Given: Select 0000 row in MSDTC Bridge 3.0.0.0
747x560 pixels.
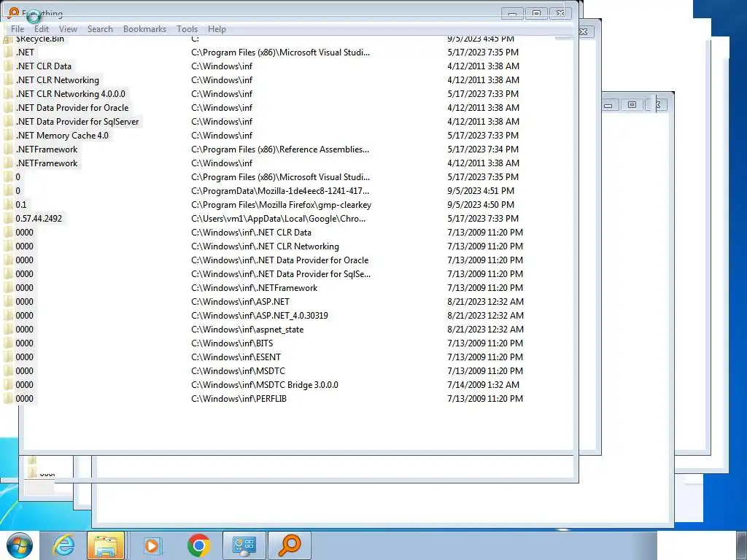Looking at the screenshot, I should coord(24,385).
